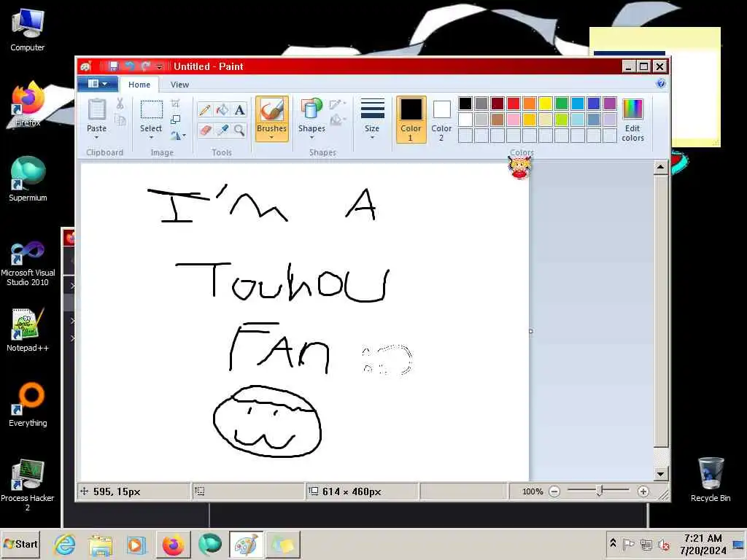The height and width of the screenshot is (560, 747).
Task: Open Everything desktop shortcut
Action: tap(28, 405)
